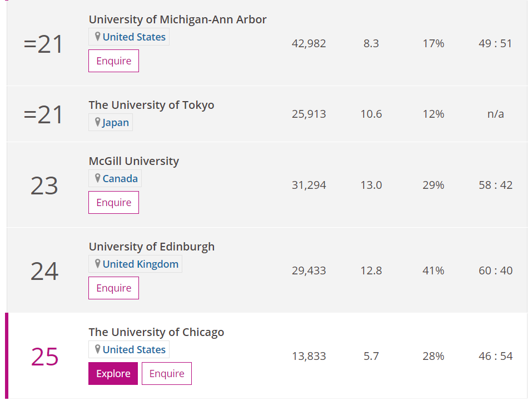This screenshot has width=532, height=401.
Task: Click the location pin beside United States, Michigan-Ann Arbor
Action: (98, 37)
